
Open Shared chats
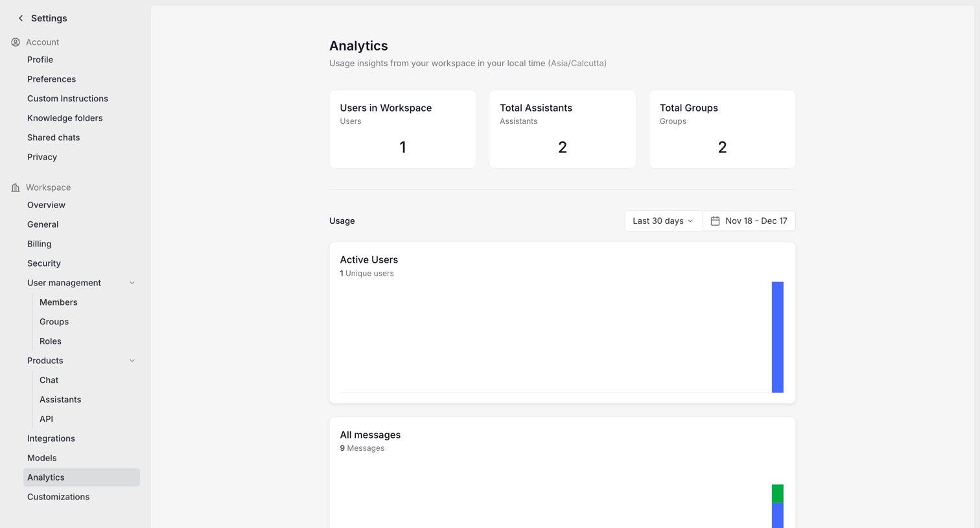tap(53, 138)
